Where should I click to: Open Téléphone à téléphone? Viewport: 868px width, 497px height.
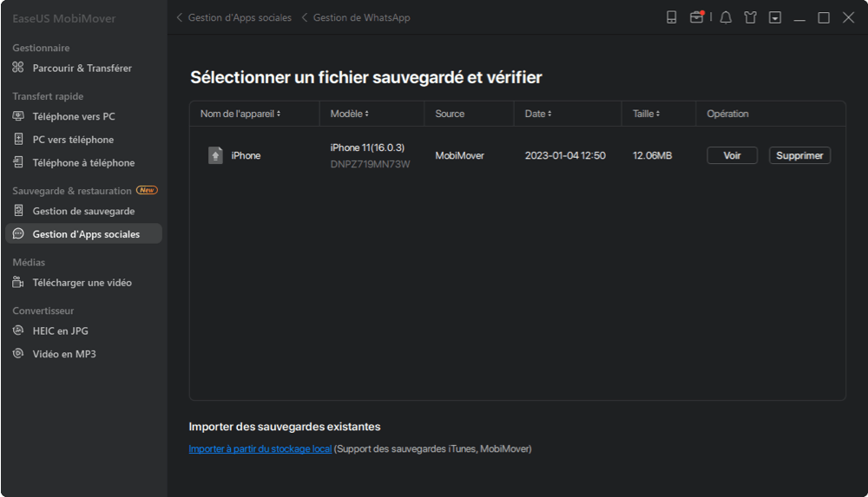(83, 163)
